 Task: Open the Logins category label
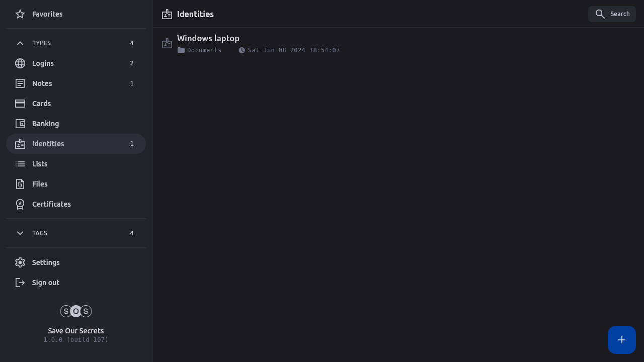click(43, 63)
